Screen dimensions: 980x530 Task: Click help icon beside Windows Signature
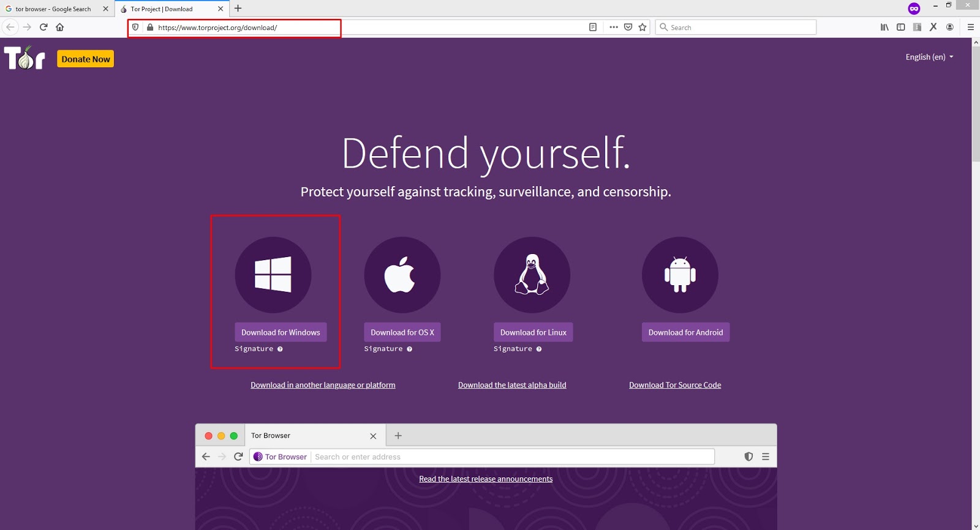click(280, 349)
